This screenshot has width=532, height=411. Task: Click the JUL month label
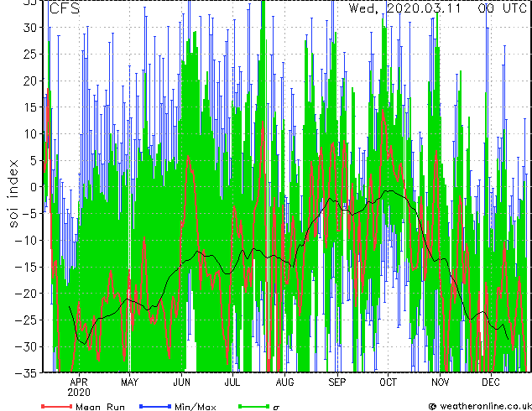232,382
